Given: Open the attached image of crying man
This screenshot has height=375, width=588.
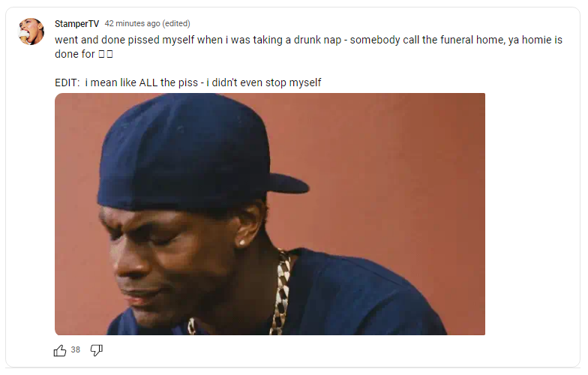Looking at the screenshot, I should pos(270,214).
